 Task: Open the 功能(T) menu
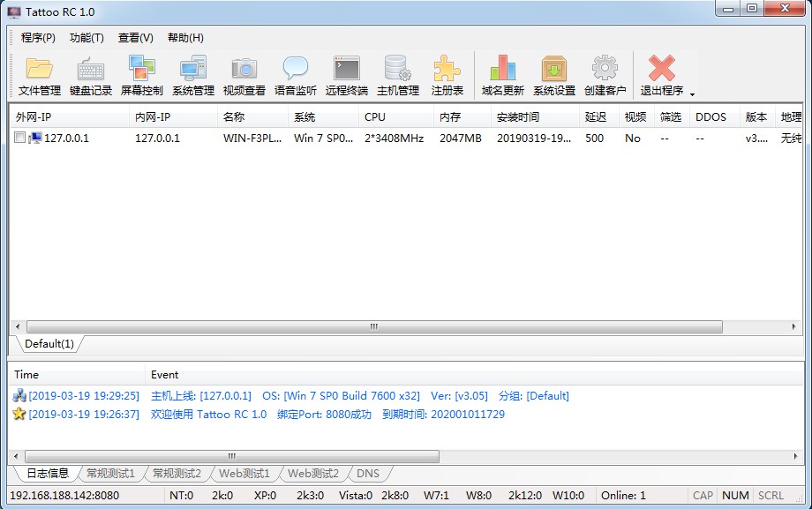tap(86, 37)
